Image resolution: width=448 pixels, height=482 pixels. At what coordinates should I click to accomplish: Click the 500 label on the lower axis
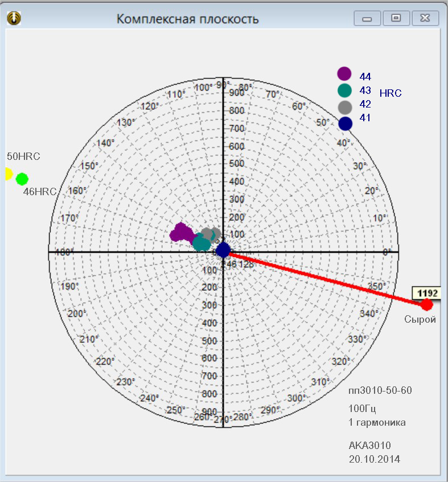209,341
